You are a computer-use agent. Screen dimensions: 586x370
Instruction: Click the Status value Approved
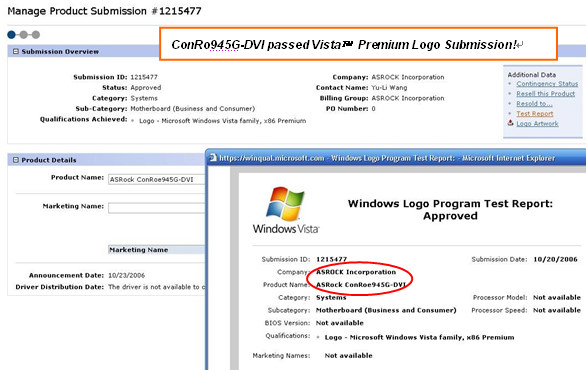(146, 87)
